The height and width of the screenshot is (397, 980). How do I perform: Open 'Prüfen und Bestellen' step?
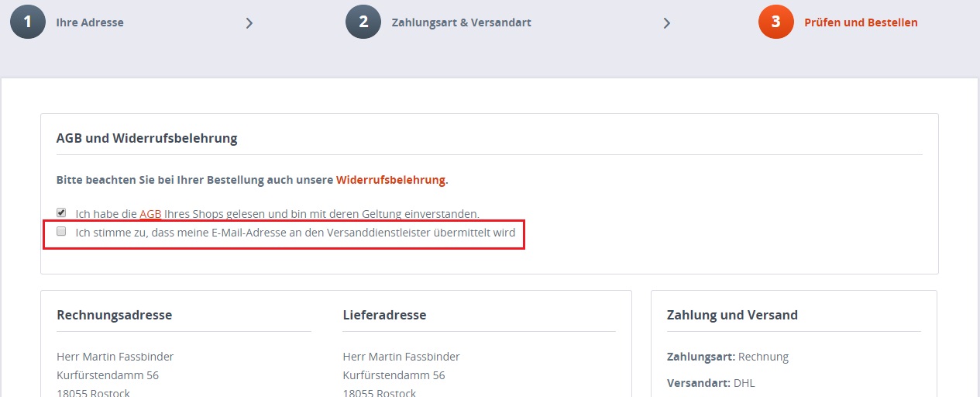pos(861,22)
